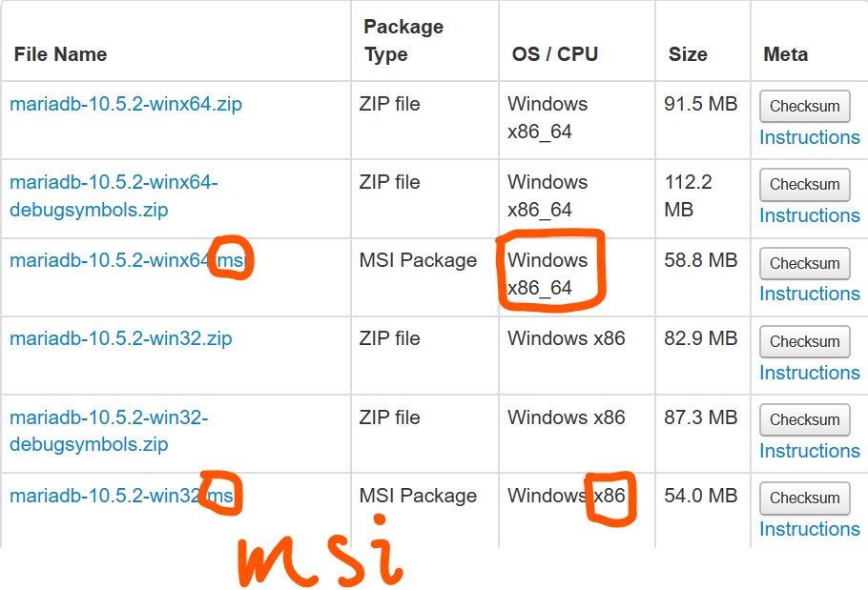
Task: Open Instructions for mariadb-10.5.2-win32.zip
Action: pyautogui.click(x=809, y=373)
